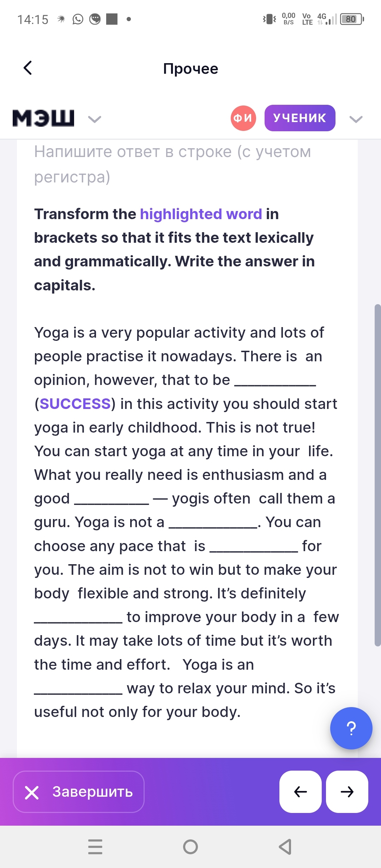Tap the Android home circle button
381x868 pixels.
(x=190, y=847)
